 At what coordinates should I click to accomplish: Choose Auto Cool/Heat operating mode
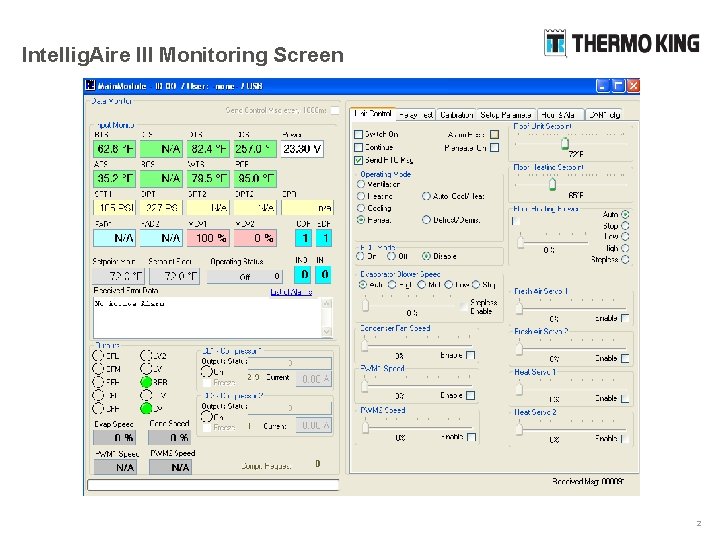point(426,196)
